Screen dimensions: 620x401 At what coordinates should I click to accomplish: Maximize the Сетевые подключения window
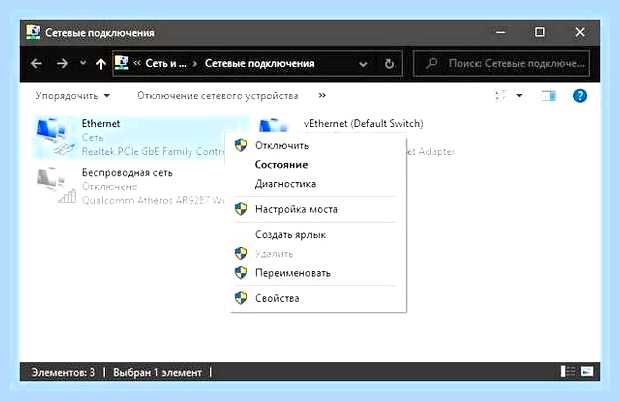click(540, 32)
